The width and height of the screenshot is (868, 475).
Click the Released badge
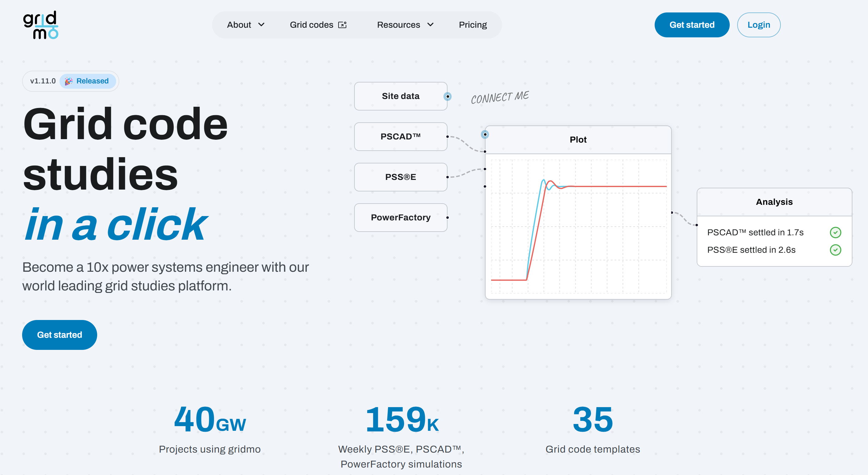coord(88,81)
